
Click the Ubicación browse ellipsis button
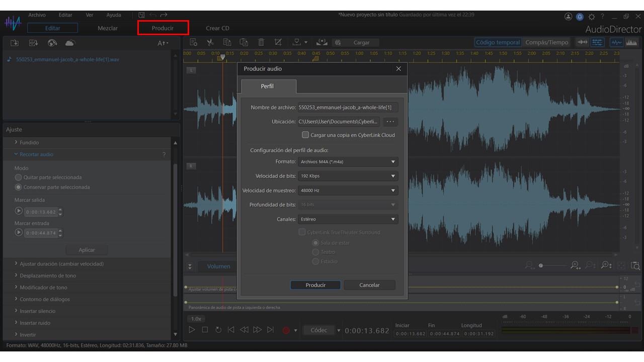click(x=390, y=122)
